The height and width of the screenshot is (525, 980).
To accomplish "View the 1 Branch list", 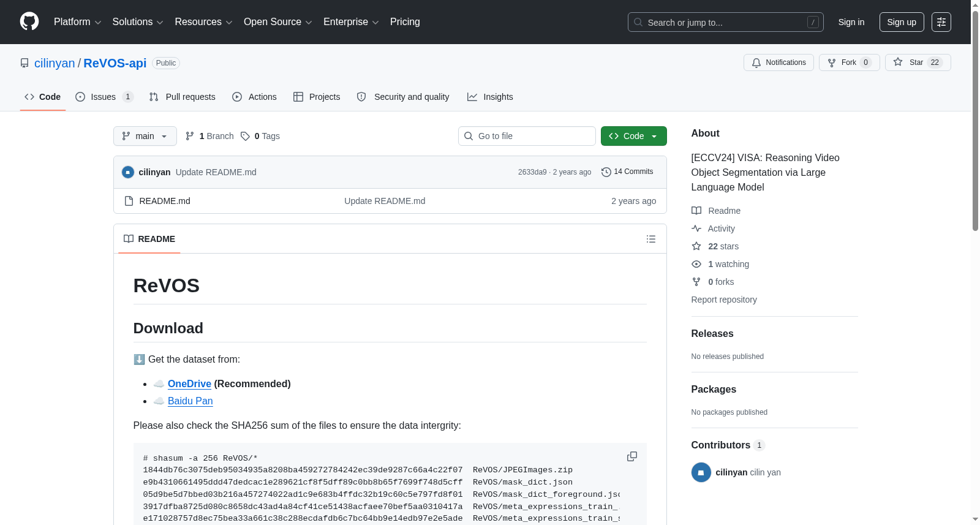I will (209, 136).
